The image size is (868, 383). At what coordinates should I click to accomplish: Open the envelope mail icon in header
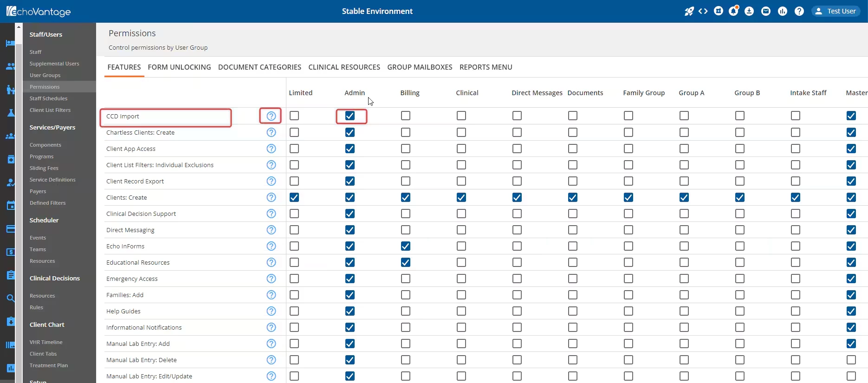point(766,11)
